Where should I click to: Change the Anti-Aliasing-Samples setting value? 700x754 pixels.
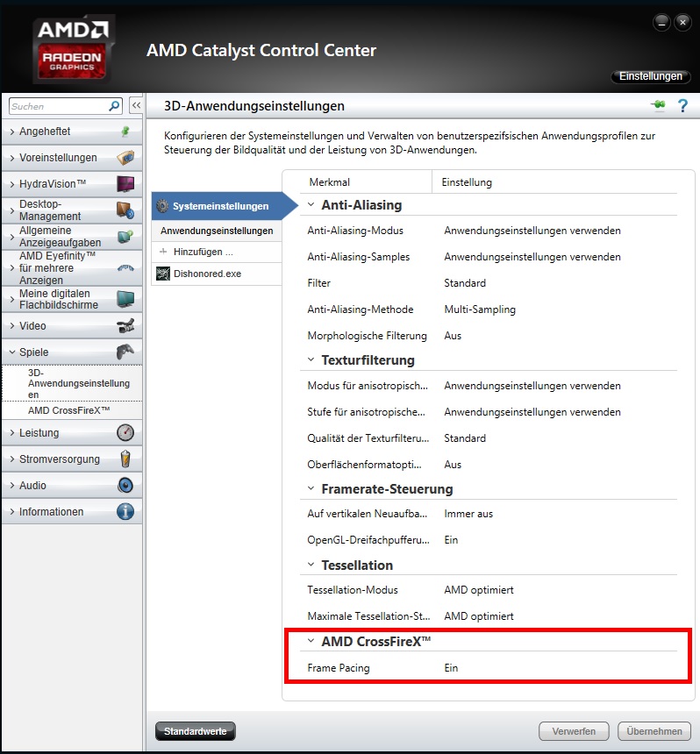(532, 257)
